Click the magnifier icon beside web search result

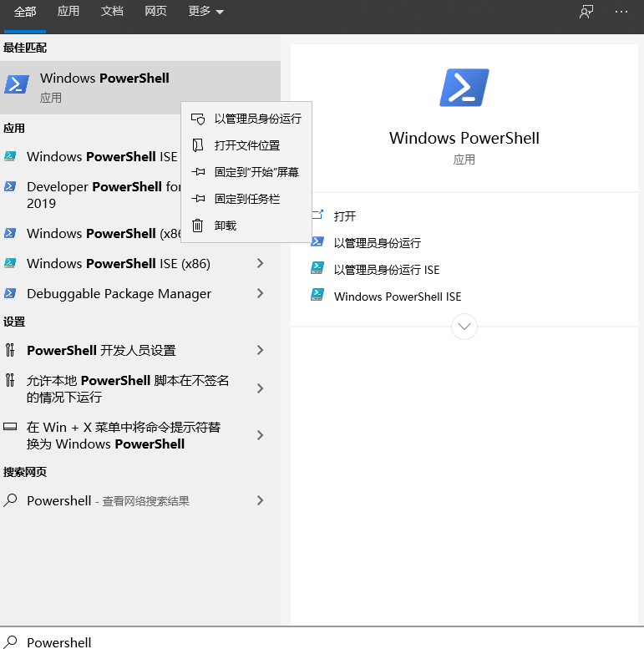coord(10,500)
